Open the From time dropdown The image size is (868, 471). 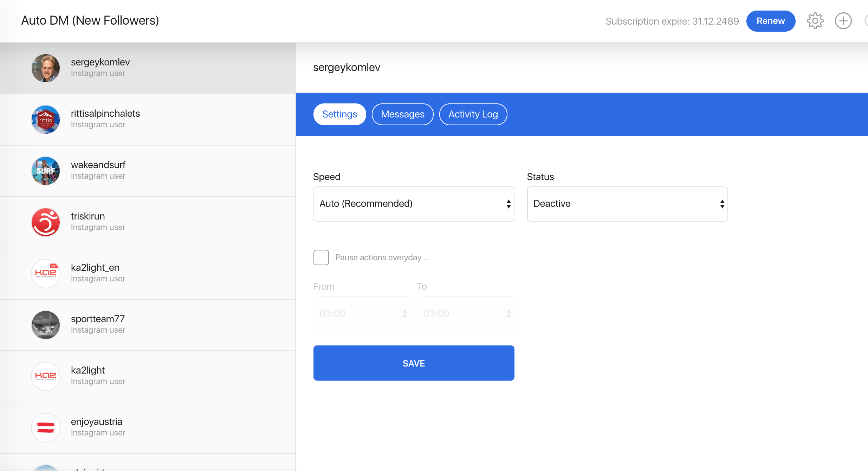coord(362,313)
